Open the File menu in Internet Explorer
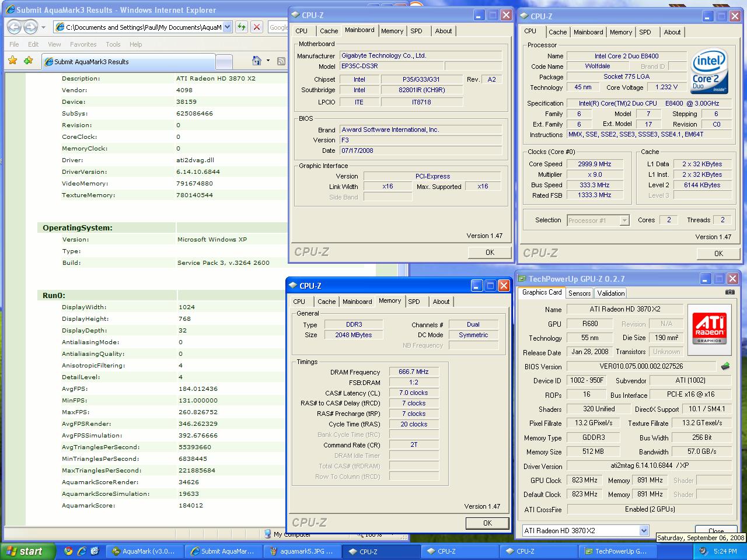The width and height of the screenshot is (747, 560). [x=14, y=44]
